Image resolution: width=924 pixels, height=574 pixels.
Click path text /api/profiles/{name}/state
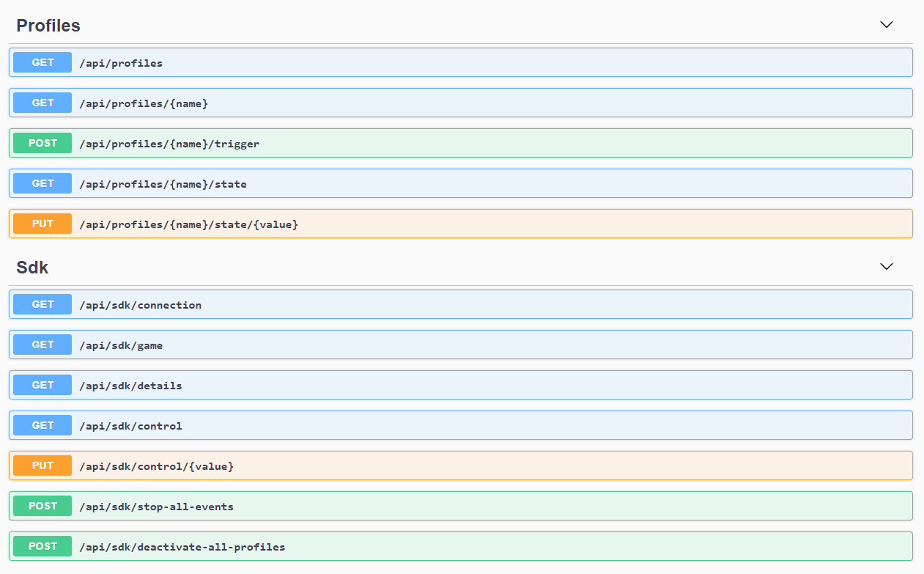click(163, 184)
